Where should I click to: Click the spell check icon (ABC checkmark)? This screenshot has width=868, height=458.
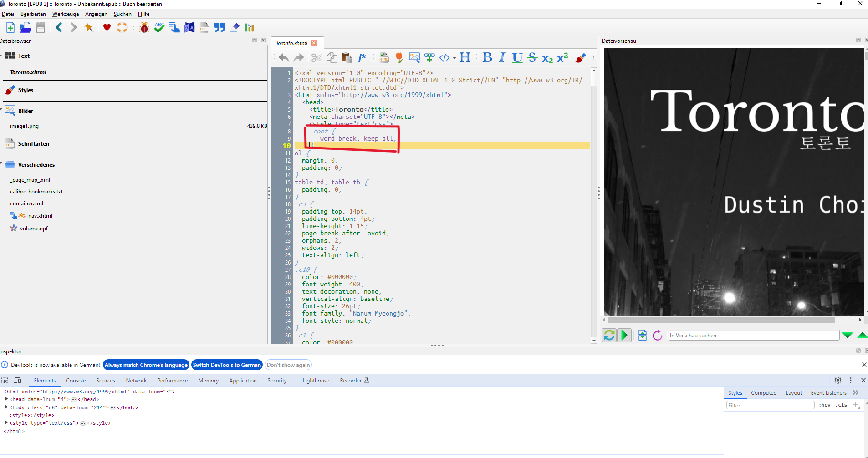[159, 28]
